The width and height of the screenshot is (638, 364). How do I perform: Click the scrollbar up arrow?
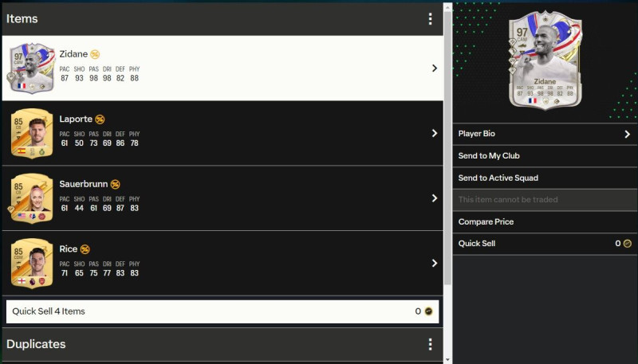tap(447, 7)
